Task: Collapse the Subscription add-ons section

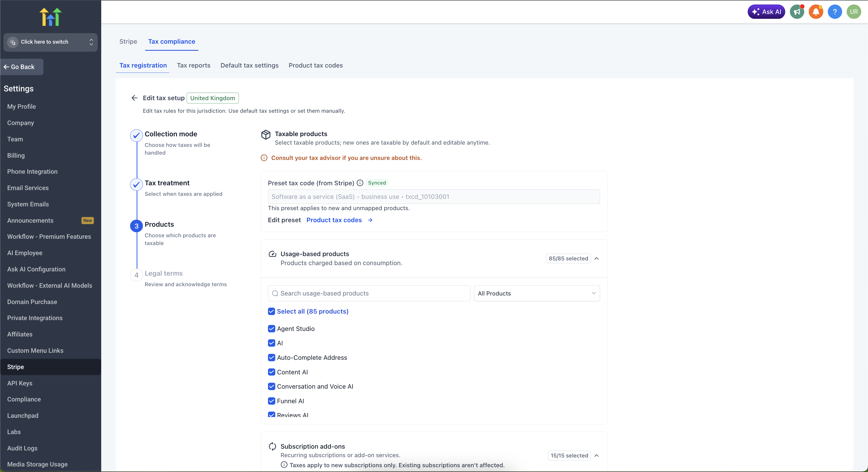Action: pos(596,455)
